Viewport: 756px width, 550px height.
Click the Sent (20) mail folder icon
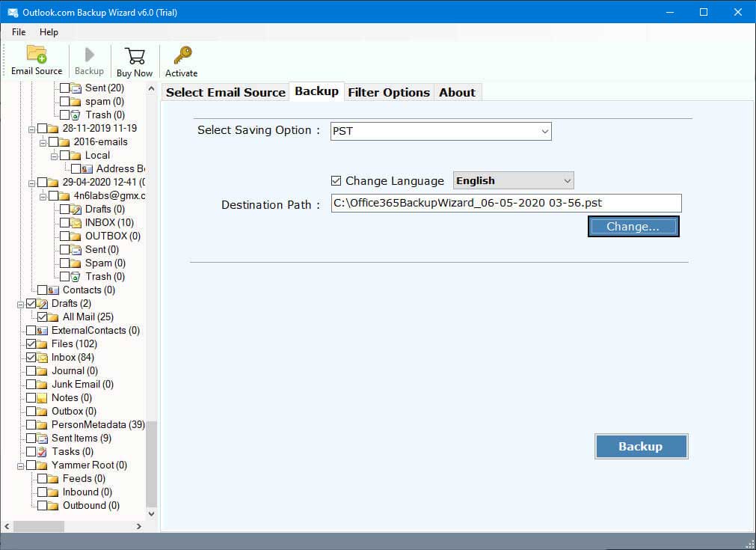coord(76,88)
